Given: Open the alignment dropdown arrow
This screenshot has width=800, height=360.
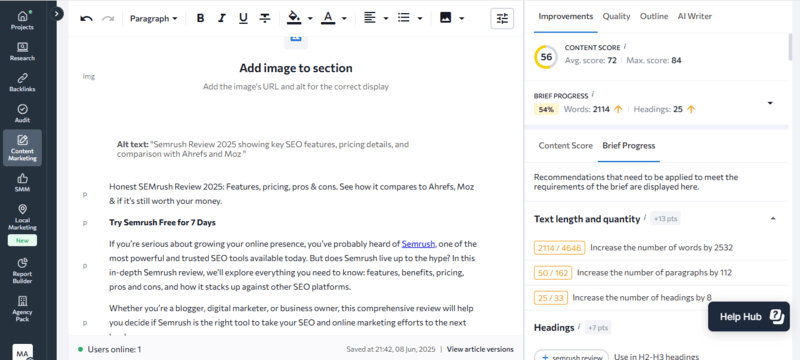Looking at the screenshot, I should (386, 18).
